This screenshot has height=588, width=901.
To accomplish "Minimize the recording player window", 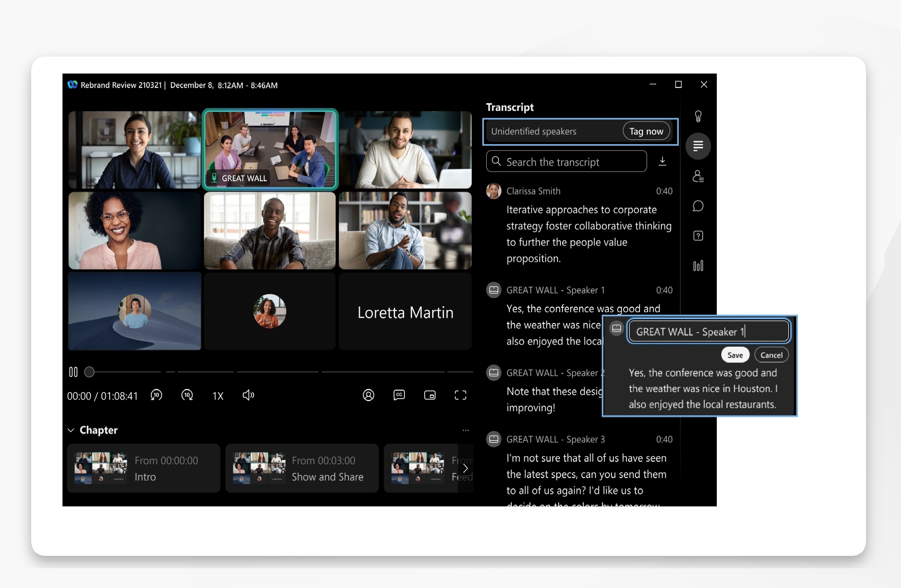I will pyautogui.click(x=653, y=84).
